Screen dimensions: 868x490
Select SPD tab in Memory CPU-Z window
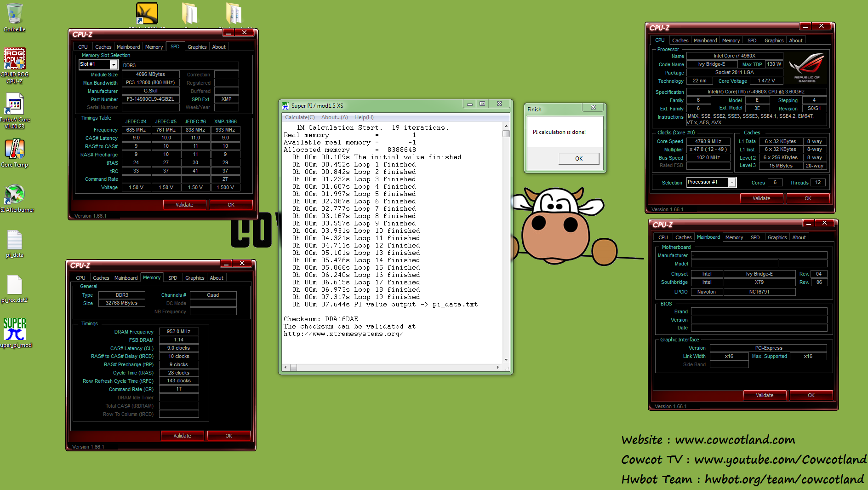[173, 278]
